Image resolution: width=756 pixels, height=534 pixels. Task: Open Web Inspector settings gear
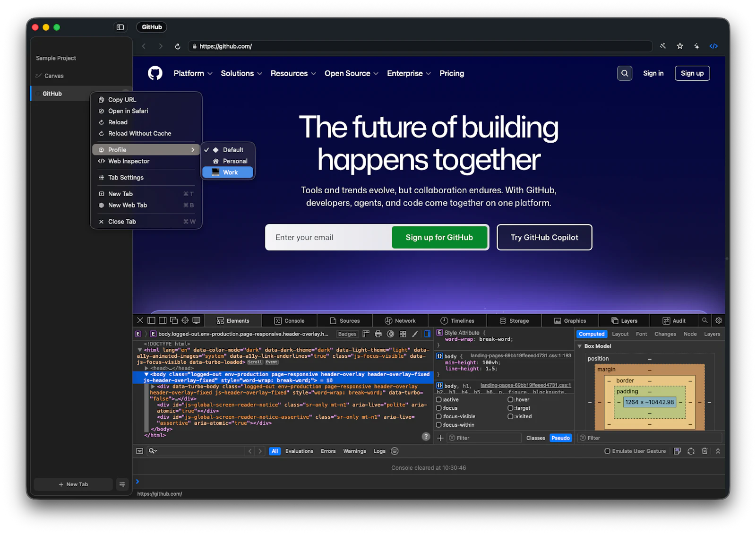coord(718,320)
